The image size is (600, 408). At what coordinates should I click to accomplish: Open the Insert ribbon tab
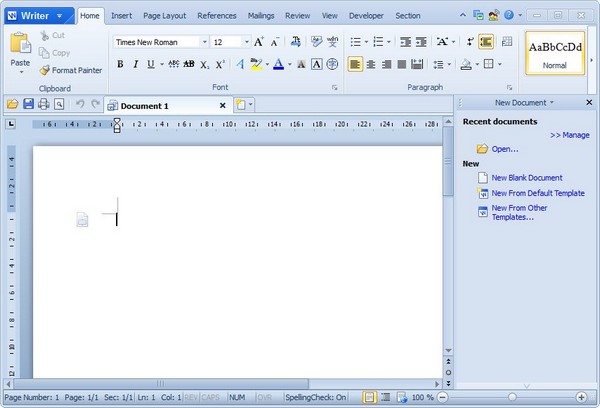(x=121, y=16)
